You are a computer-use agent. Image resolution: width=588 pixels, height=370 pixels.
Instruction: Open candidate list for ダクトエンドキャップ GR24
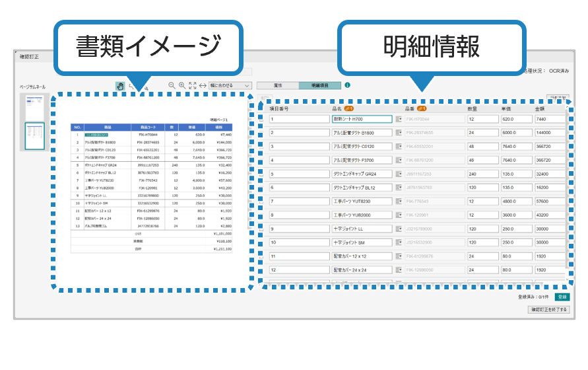(x=398, y=174)
